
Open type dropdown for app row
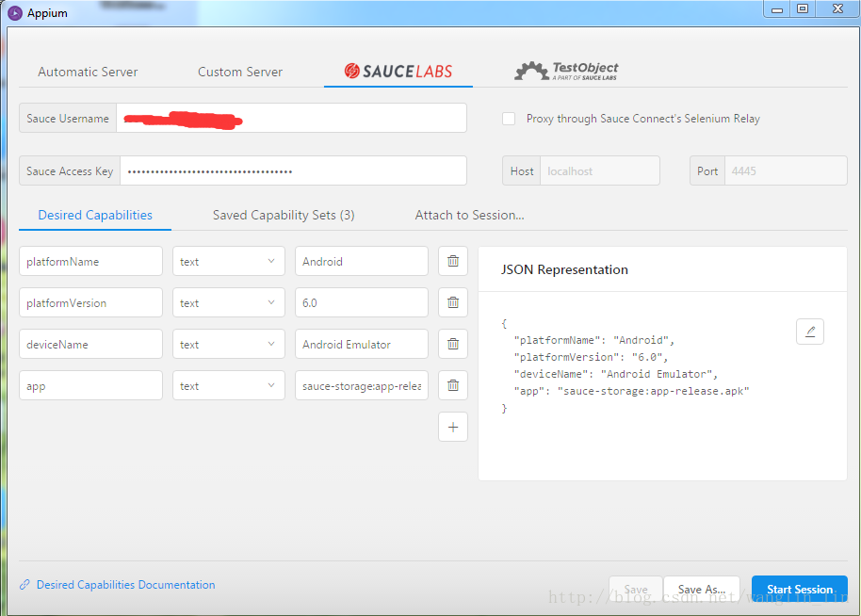(x=228, y=385)
